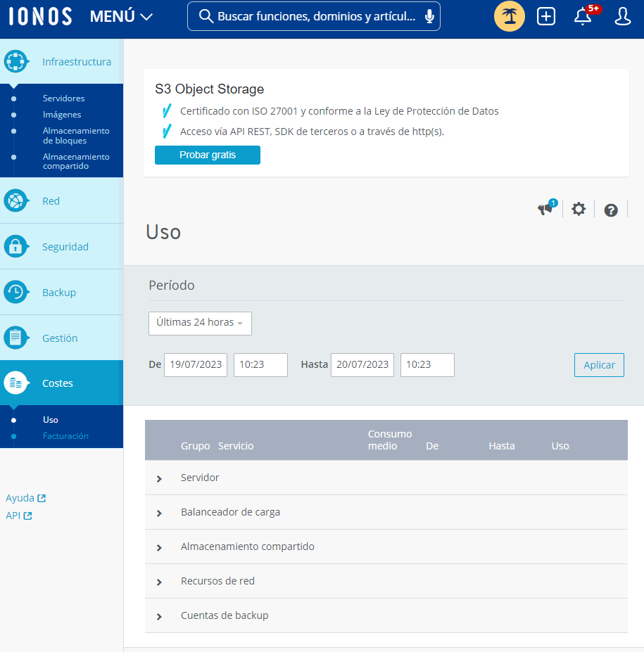Click the plus add icon in header
This screenshot has height=652, width=644.
546,16
